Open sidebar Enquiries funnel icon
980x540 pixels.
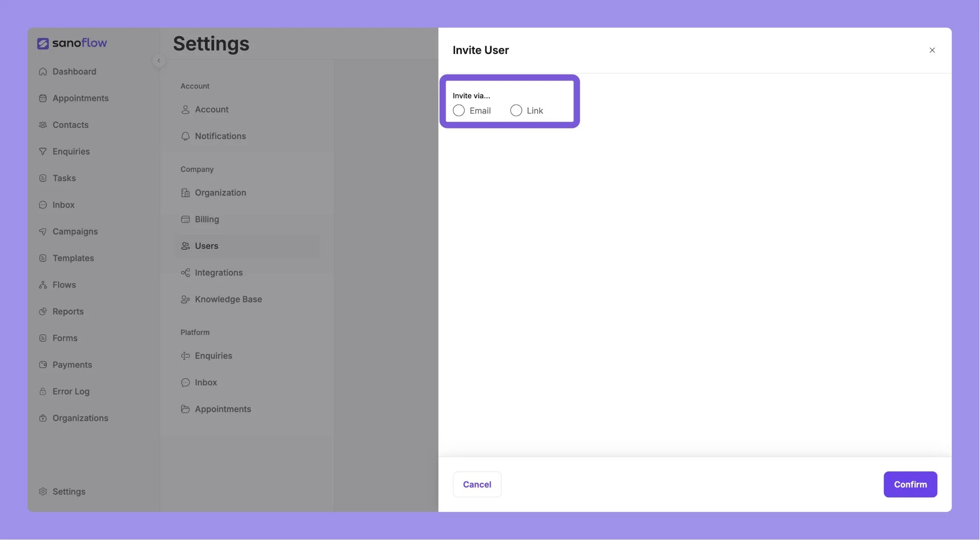click(43, 152)
